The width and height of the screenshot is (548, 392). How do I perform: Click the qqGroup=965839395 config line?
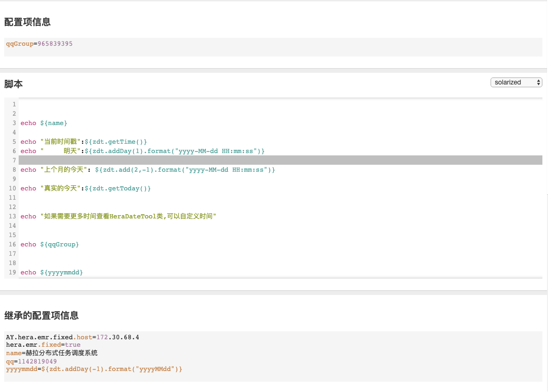pyautogui.click(x=39, y=44)
